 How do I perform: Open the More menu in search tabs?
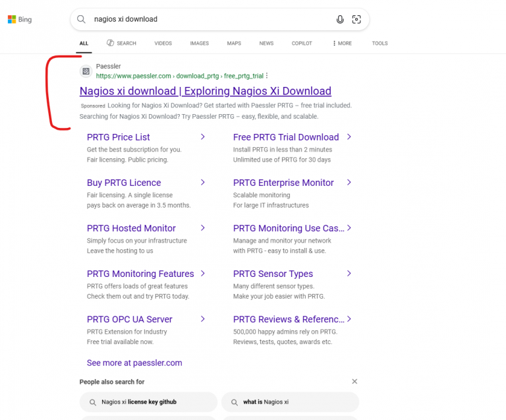click(x=342, y=44)
